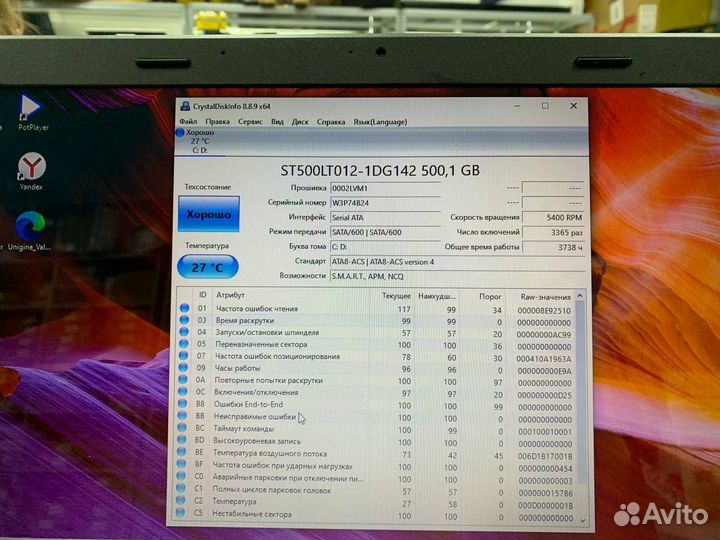The image size is (720, 540).
Task: Click the Общее время работы value 3738 ч
Action: [553, 247]
